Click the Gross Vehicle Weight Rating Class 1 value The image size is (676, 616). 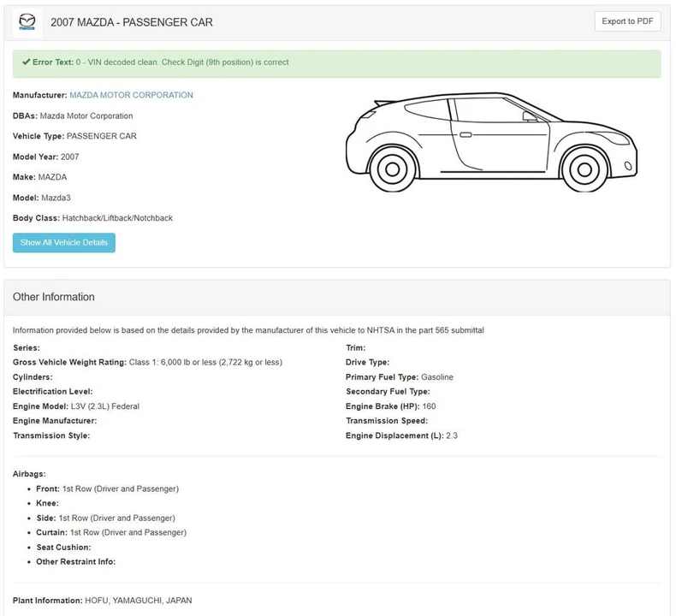205,363
